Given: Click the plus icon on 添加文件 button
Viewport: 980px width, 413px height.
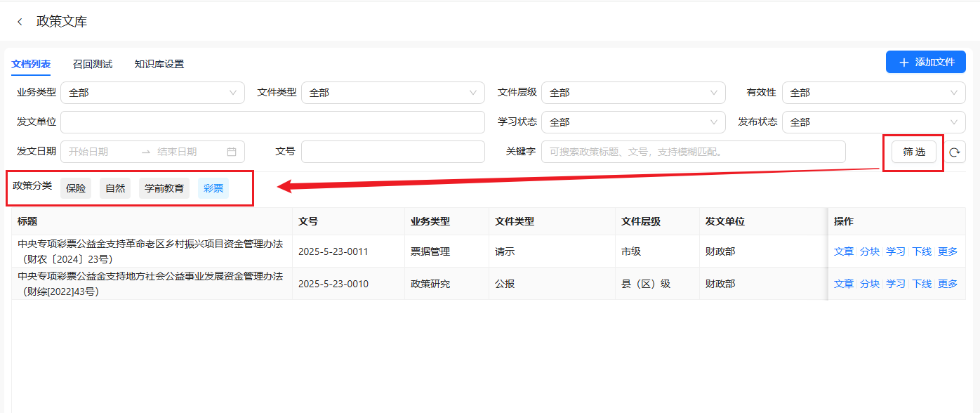Looking at the screenshot, I should 904,62.
